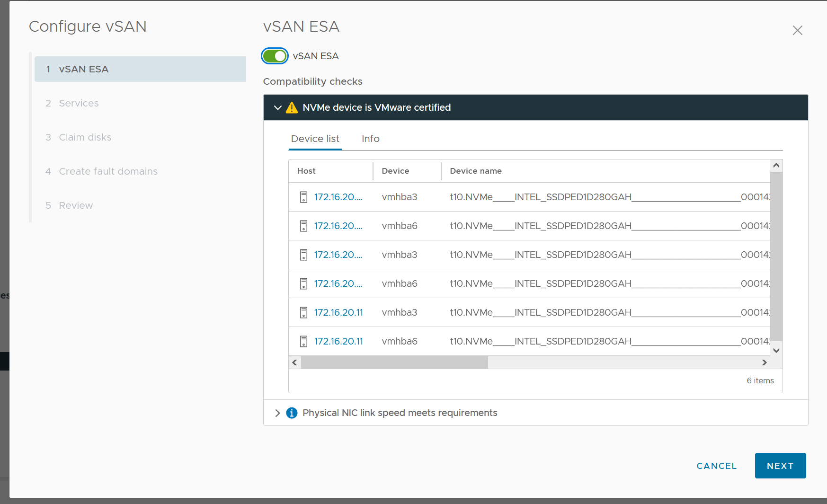Select the Device list tab
Screen dimensions: 827x504
pos(315,139)
